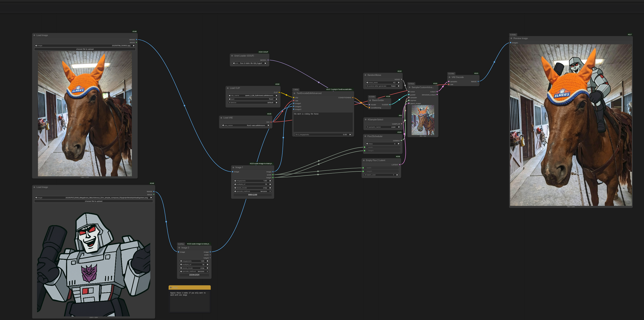The image size is (644, 320).
Task: Click the collapse dot on the Load CLIP node
Action: click(x=228, y=88)
